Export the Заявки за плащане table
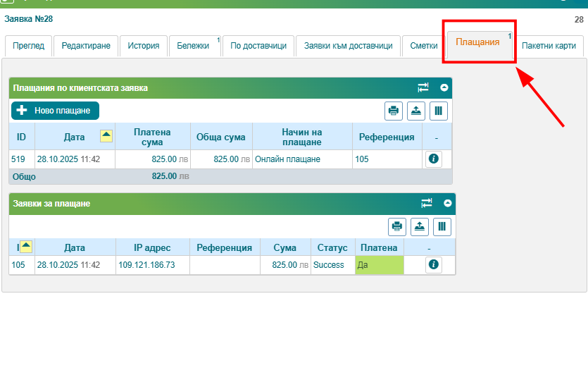Screen dimensions: 588x375 point(420,226)
